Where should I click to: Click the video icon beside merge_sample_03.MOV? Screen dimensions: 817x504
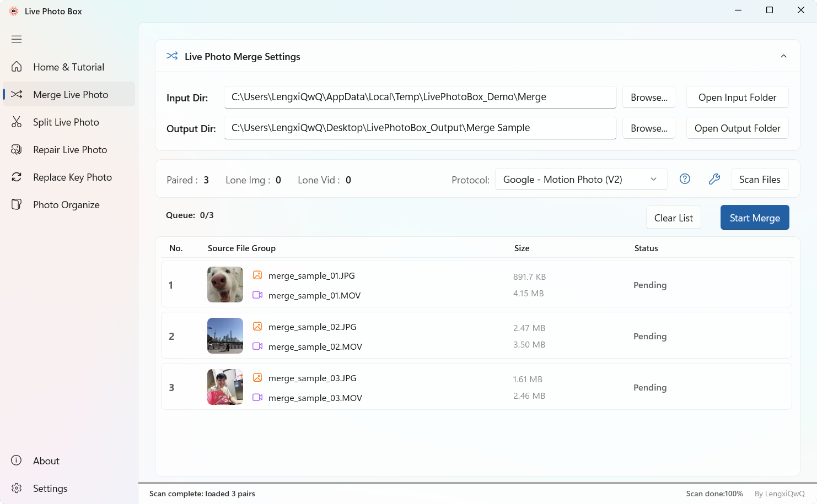257,397
